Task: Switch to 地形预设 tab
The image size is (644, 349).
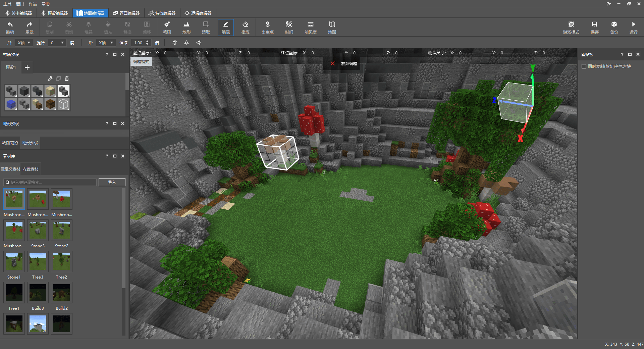Action: [30, 143]
